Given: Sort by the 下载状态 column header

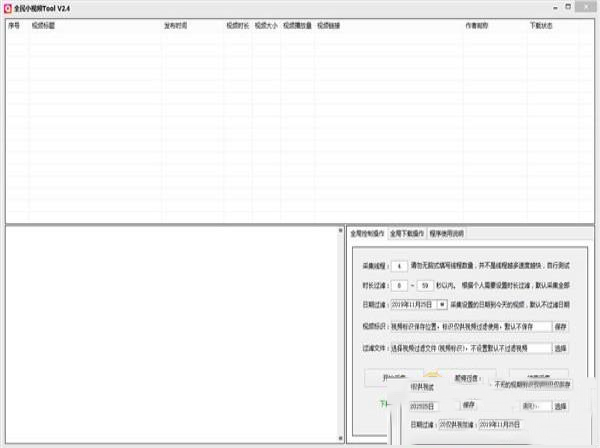Looking at the screenshot, I should pyautogui.click(x=541, y=26).
